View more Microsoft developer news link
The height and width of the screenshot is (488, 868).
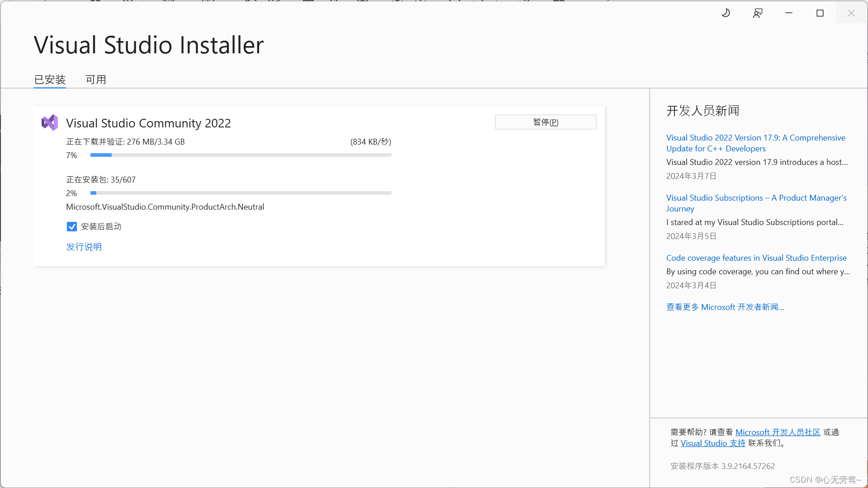click(725, 307)
